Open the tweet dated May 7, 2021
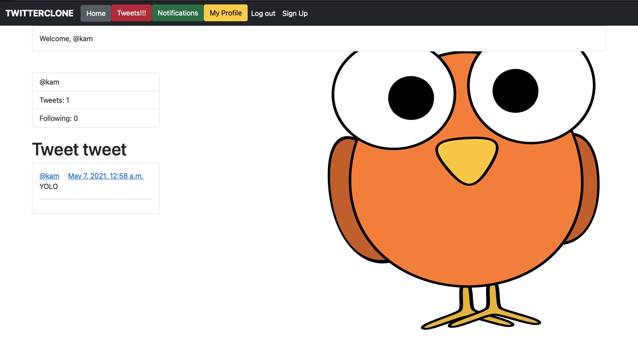 point(105,176)
